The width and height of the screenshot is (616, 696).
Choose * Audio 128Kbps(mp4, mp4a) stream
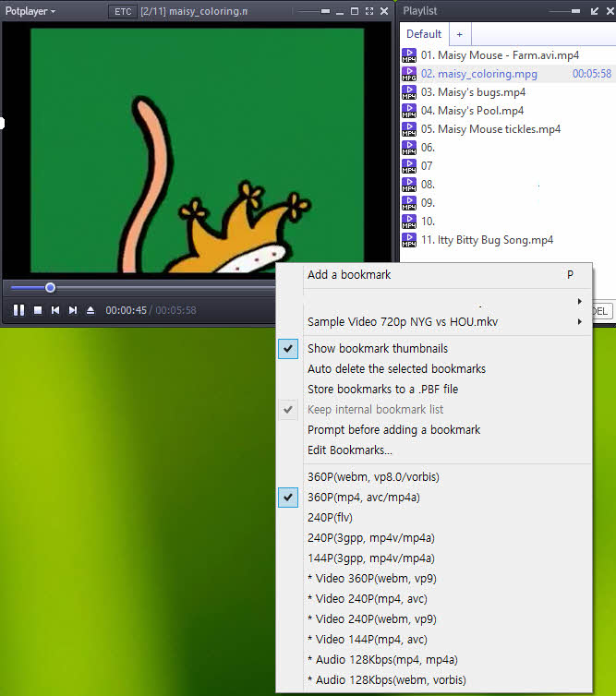point(434,660)
